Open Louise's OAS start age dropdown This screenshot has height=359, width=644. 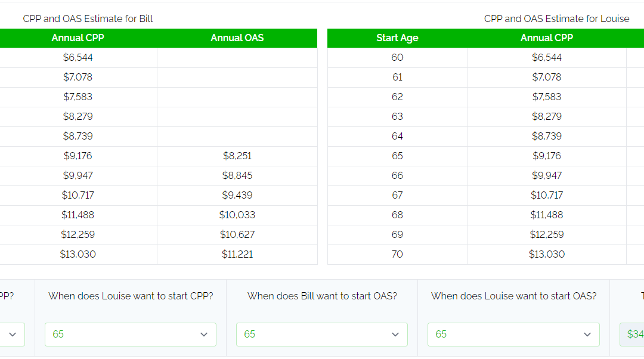click(x=513, y=335)
